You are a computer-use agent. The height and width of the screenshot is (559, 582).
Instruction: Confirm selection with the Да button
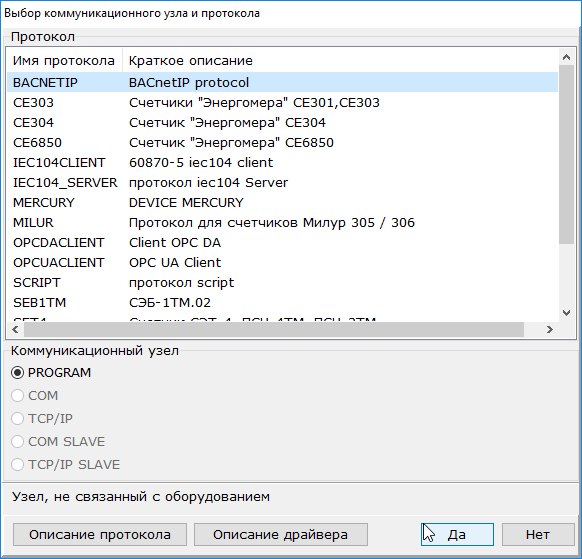(x=457, y=535)
